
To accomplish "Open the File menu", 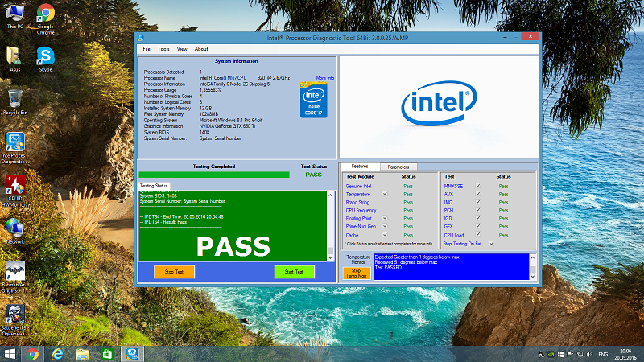I will pyautogui.click(x=147, y=49).
